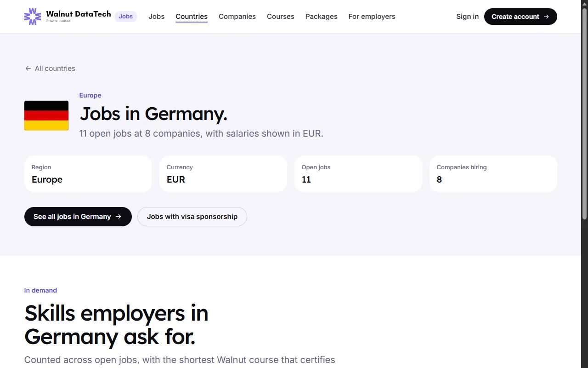
Task: Click the Sign in link
Action: coord(467,17)
